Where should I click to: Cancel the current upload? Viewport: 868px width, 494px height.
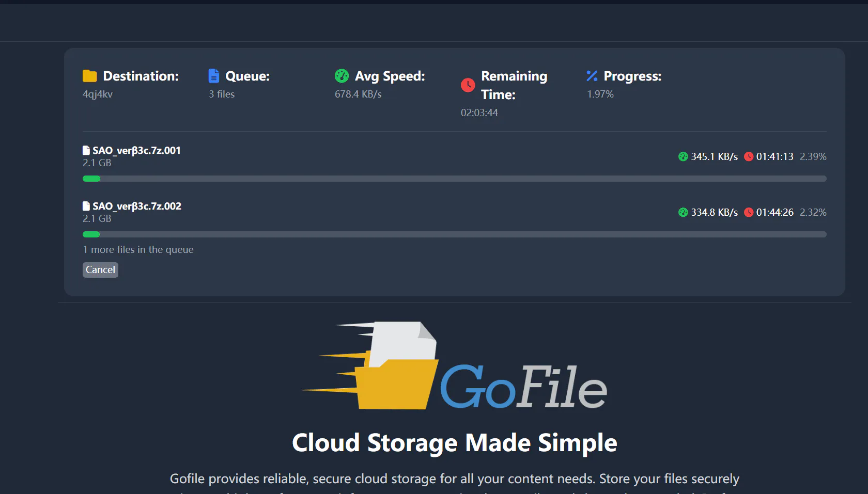point(100,270)
